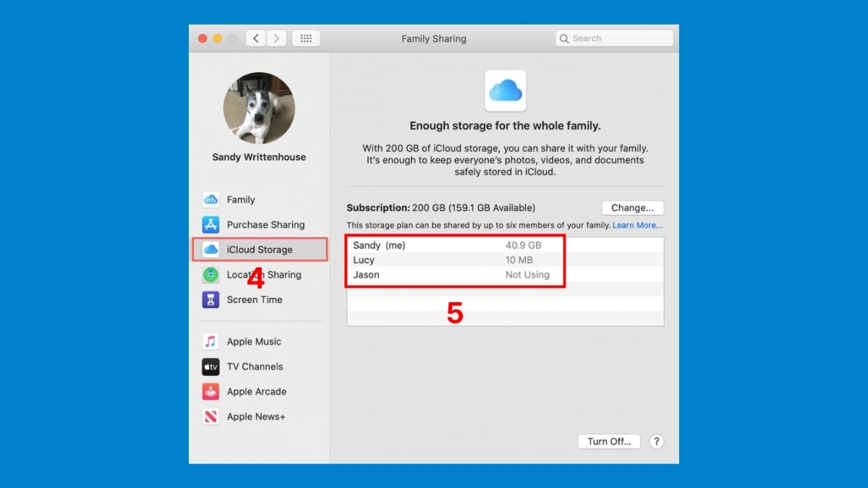Click the Purchase Sharing App Store icon
The width and height of the screenshot is (868, 488).
[210, 225]
